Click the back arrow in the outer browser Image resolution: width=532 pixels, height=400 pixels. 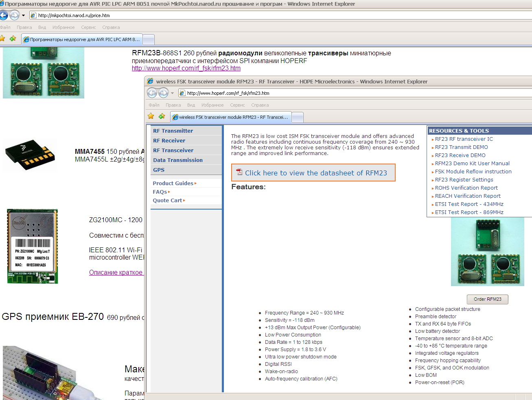3,15
